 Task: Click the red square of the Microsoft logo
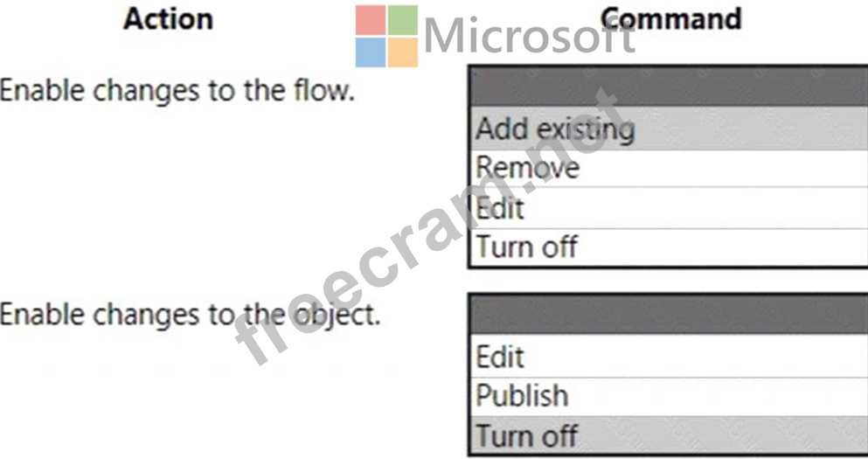pyautogui.click(x=371, y=20)
